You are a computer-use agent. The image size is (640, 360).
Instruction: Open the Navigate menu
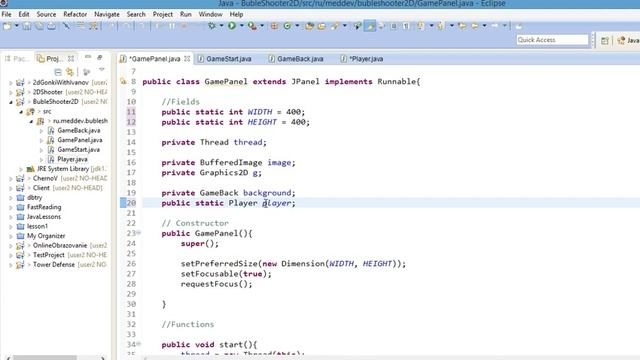pyautogui.click(x=107, y=14)
